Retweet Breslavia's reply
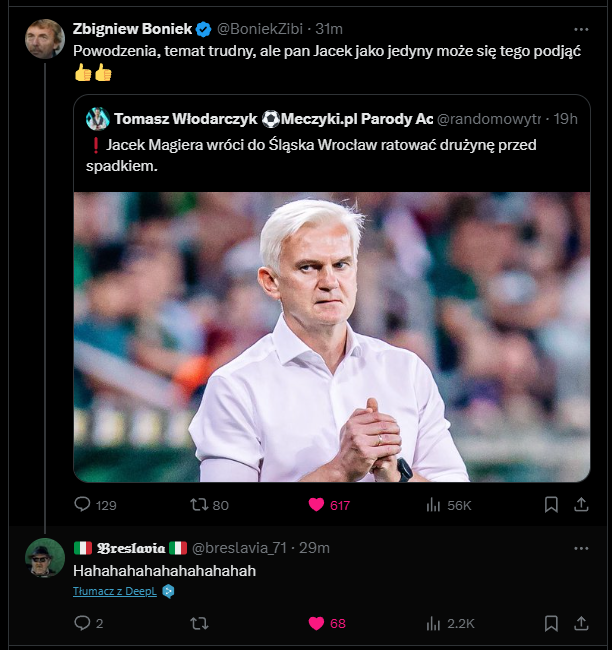Image resolution: width=612 pixels, height=650 pixels. 199,623
